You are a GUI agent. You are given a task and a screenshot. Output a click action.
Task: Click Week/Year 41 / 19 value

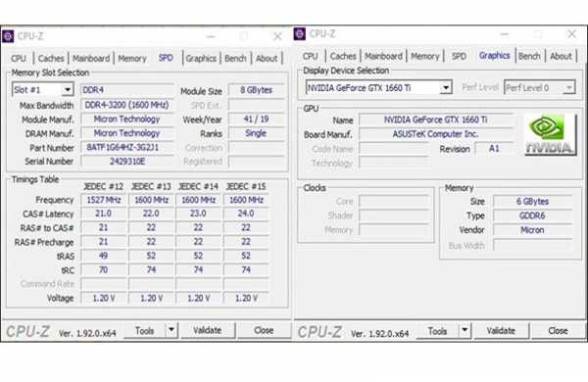point(256,119)
